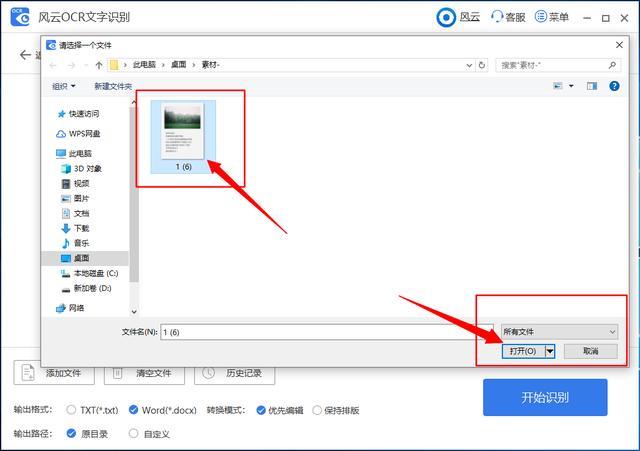Open 客服 customer service
This screenshot has height=451, width=640.
(508, 17)
